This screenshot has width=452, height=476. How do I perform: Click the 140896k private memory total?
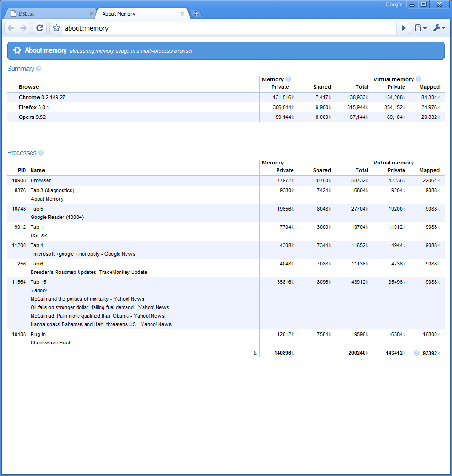pos(284,353)
